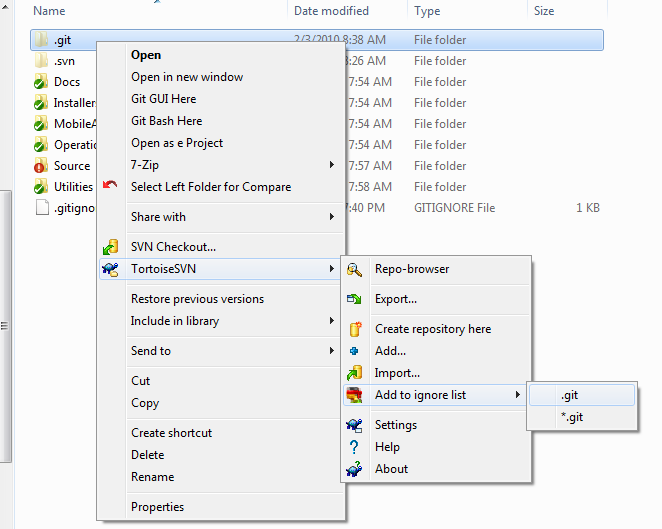662x529 pixels.
Task: Click the blue plus Add icon
Action: point(354,351)
